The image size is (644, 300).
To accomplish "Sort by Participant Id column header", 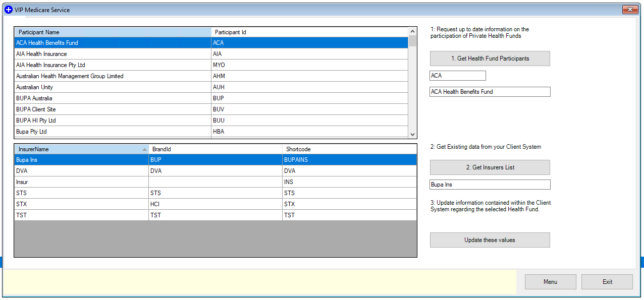I will (309, 32).
